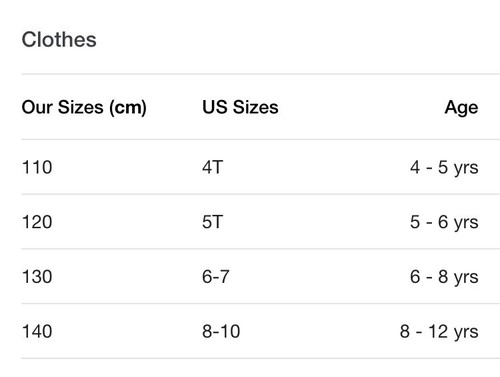Select size 120 cell
Screen dimensions: 500x377
point(37,222)
